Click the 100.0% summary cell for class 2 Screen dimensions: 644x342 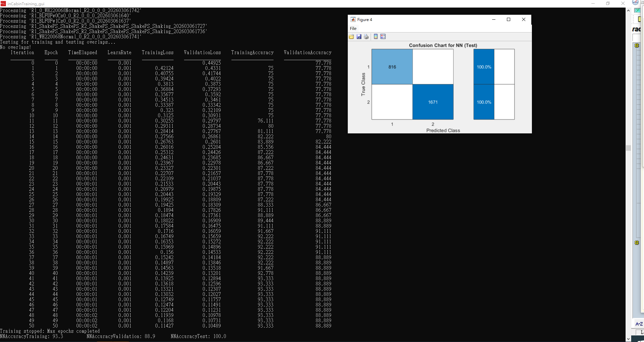pyautogui.click(x=484, y=102)
